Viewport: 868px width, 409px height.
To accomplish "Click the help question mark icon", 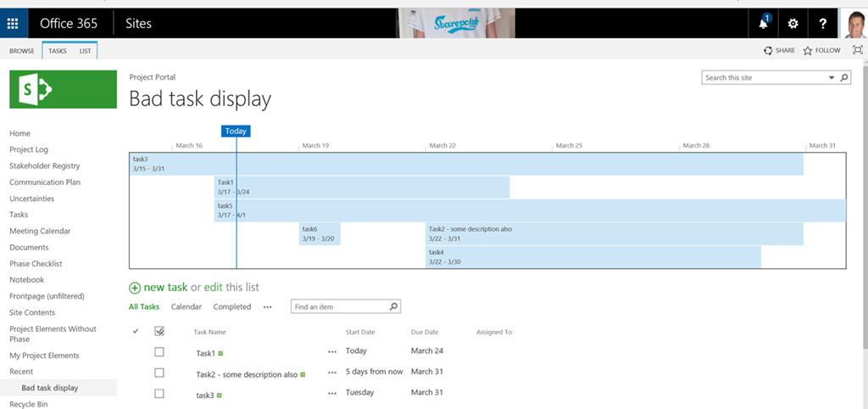I will tap(823, 24).
